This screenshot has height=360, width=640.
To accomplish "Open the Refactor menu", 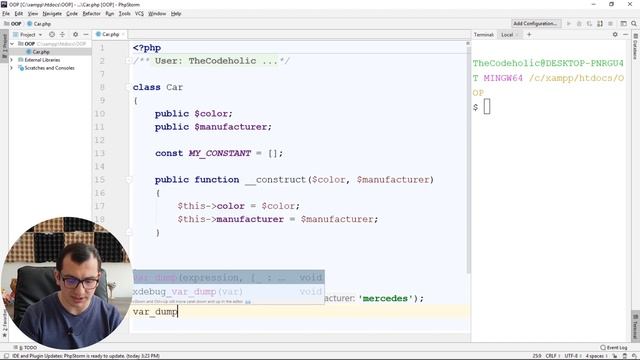I will 91,13.
